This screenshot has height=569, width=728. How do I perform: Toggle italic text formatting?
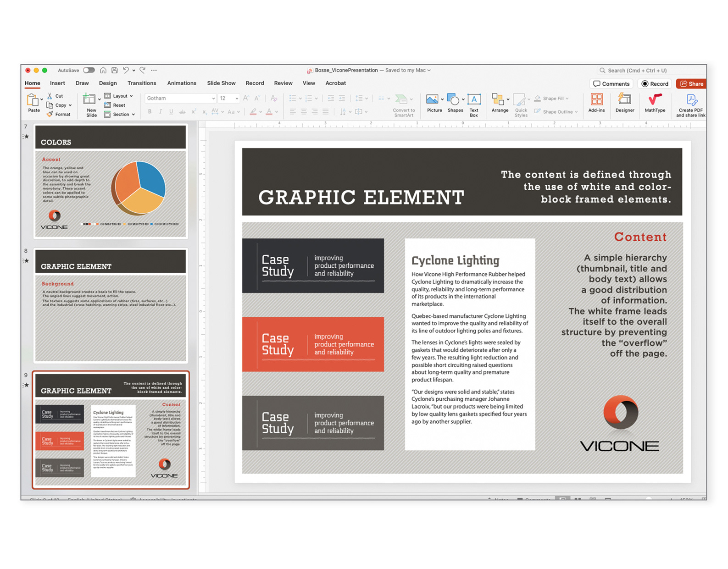click(161, 111)
